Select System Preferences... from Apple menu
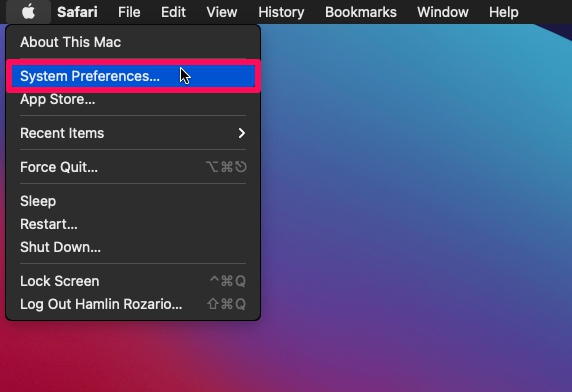572x392 pixels. 133,76
